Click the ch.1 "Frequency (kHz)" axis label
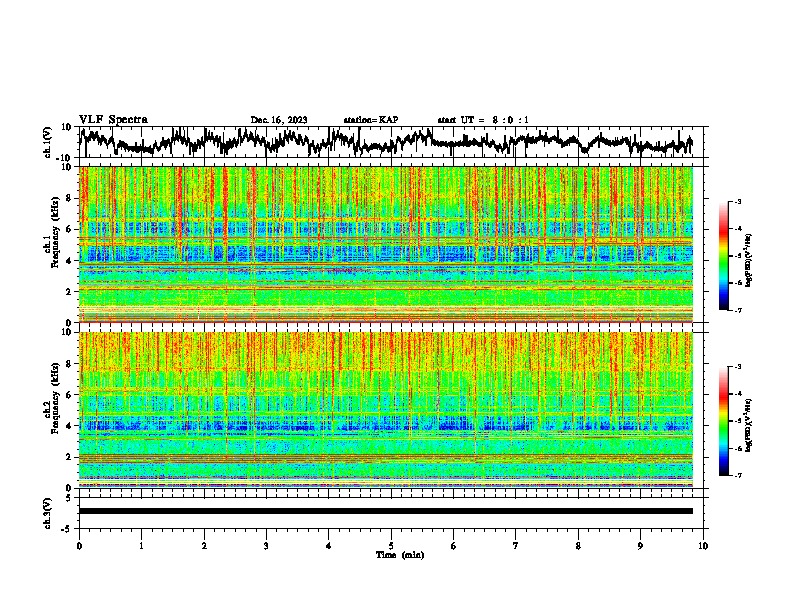 pyautogui.click(x=54, y=233)
